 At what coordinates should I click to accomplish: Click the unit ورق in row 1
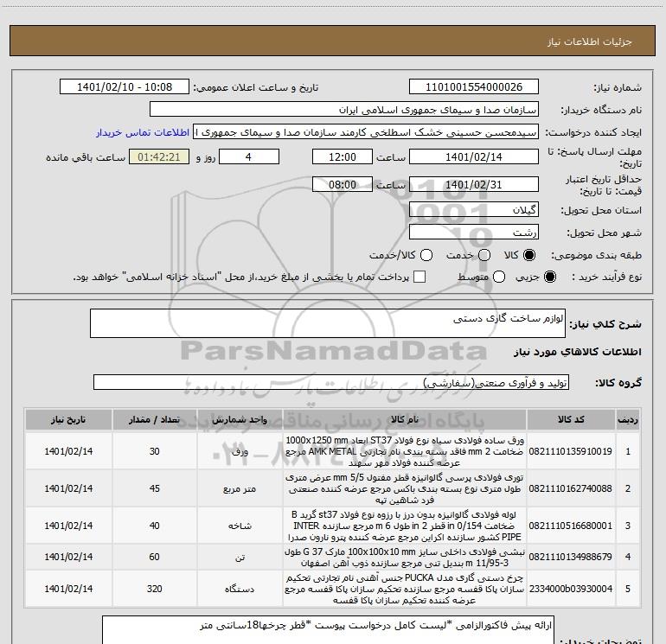click(x=240, y=452)
